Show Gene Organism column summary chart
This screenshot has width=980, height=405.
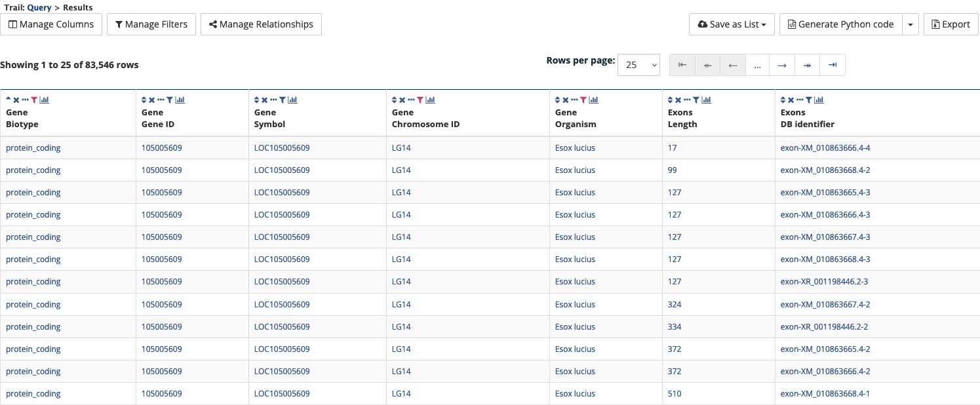594,100
